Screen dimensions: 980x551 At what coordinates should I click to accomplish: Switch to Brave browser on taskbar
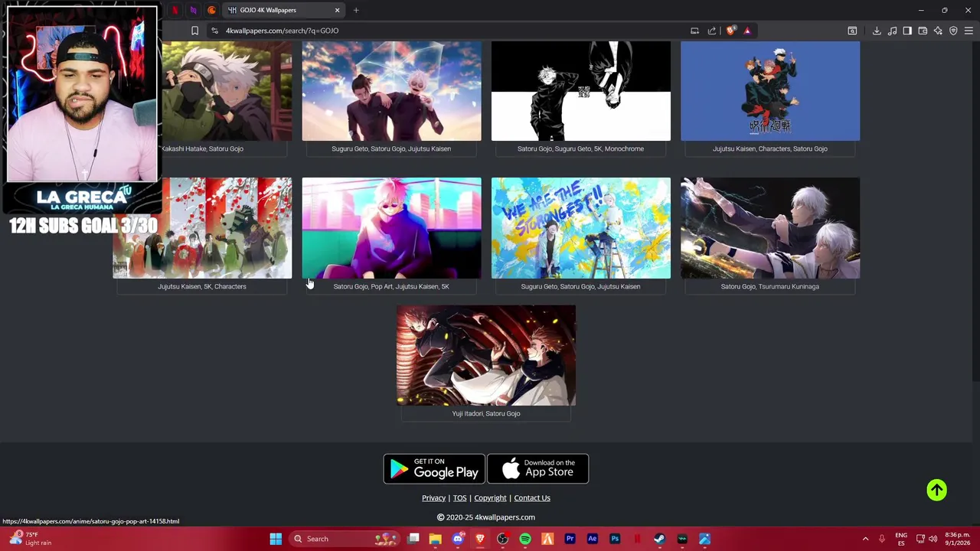[480, 539]
